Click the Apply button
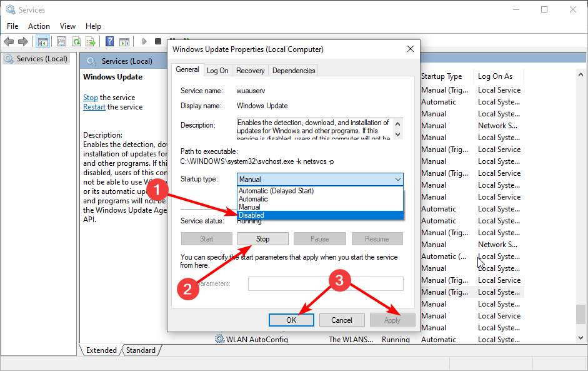Screen dimensions: 588x371 392,320
